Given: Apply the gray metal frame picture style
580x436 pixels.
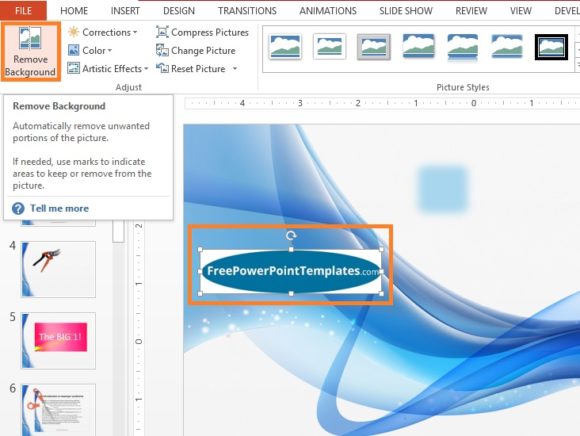Looking at the screenshot, I should tap(374, 47).
